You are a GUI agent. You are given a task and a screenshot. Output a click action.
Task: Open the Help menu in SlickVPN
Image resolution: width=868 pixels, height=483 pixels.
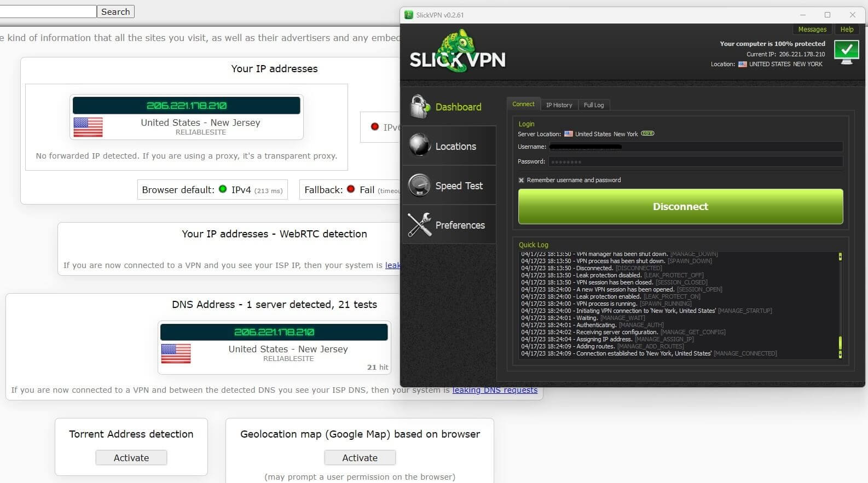click(x=847, y=30)
